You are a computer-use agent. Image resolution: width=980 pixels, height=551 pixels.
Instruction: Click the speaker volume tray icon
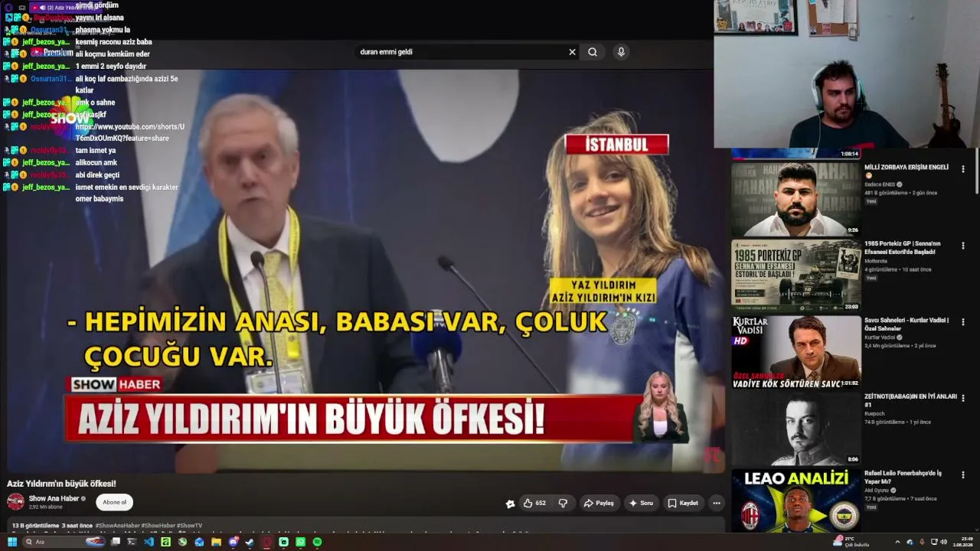943,542
